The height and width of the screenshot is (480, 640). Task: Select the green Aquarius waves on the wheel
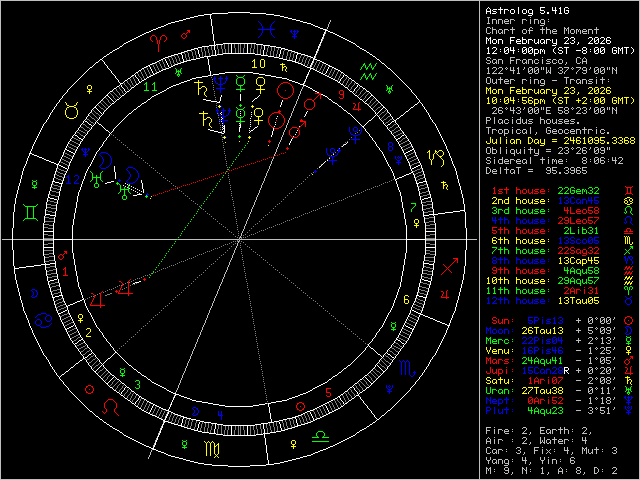tap(369, 70)
